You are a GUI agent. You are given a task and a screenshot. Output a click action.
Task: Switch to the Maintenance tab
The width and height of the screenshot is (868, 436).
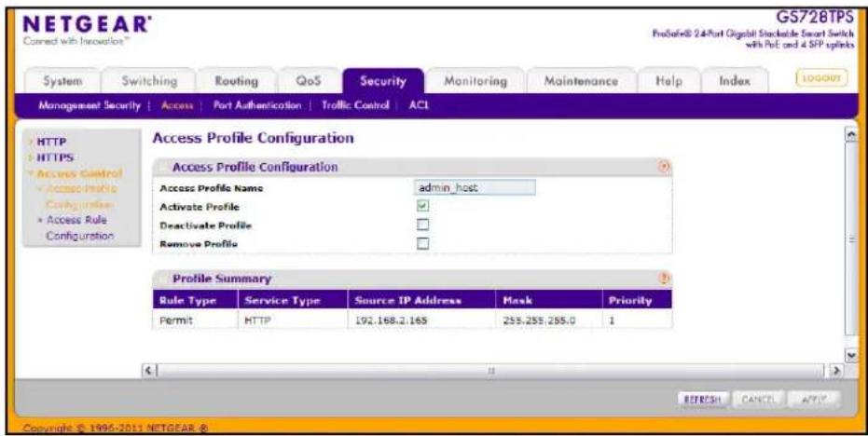click(581, 81)
